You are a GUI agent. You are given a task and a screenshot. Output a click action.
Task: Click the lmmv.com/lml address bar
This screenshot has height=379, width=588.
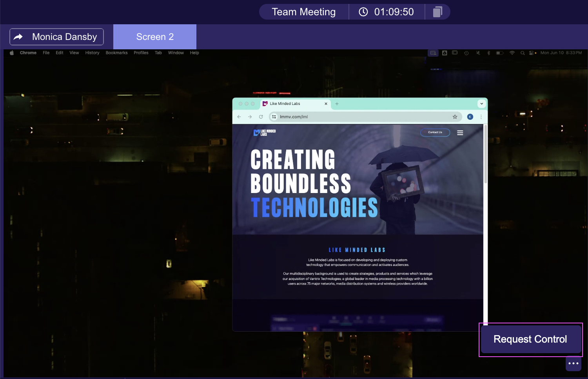pos(365,117)
